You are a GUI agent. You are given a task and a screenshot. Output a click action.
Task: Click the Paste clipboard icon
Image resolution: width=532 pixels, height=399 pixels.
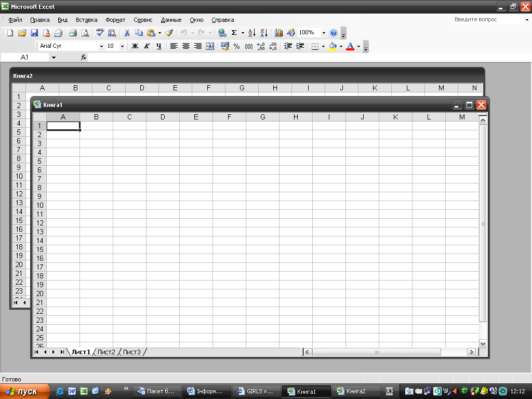tap(151, 33)
